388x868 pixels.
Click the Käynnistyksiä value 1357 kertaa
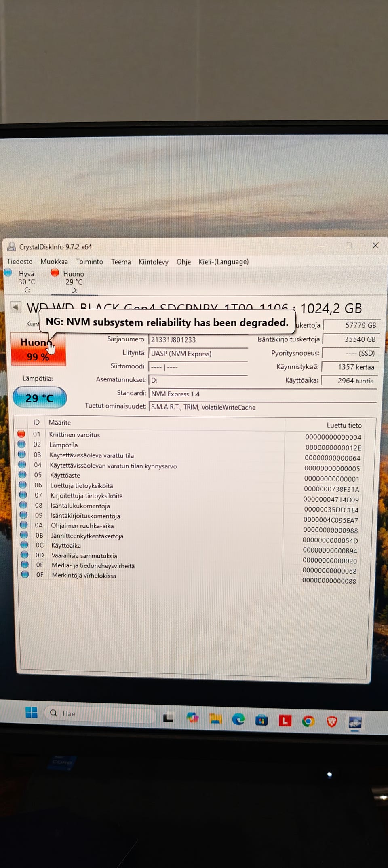pyautogui.click(x=350, y=367)
